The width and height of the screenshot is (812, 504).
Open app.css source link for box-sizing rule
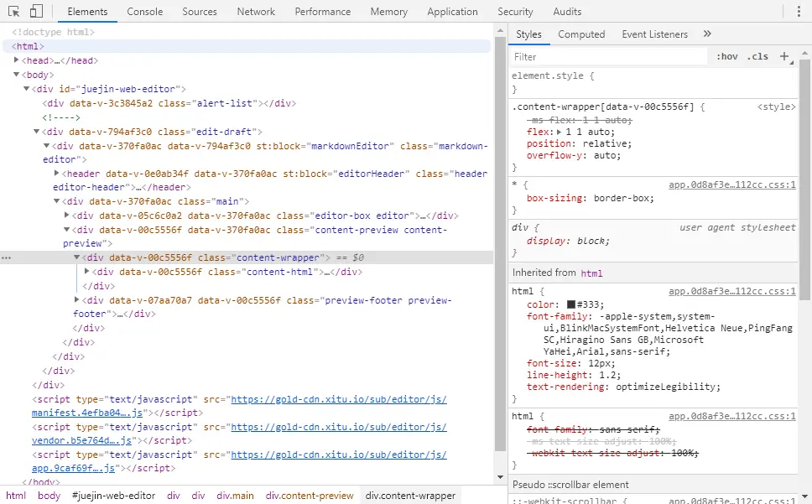731,184
